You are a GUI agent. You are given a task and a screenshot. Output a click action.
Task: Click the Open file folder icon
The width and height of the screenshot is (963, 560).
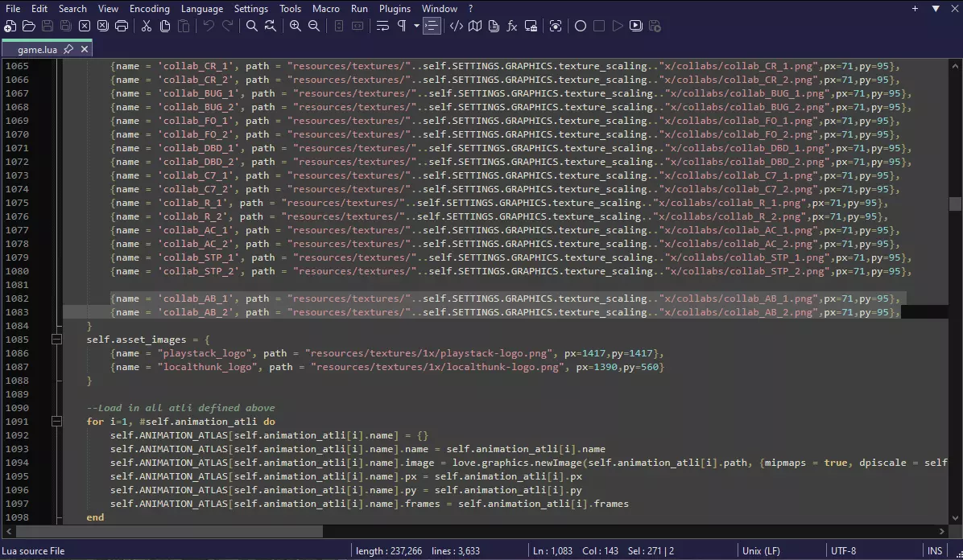[28, 26]
